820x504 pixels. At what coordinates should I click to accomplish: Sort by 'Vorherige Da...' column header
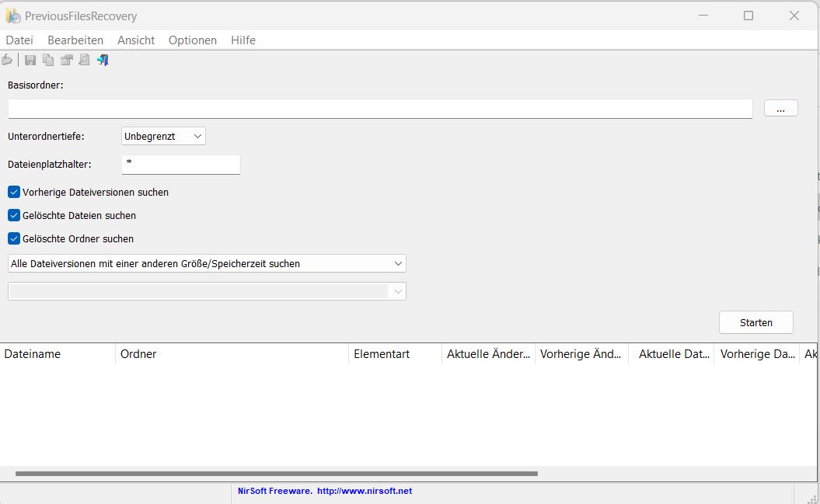[757, 354]
